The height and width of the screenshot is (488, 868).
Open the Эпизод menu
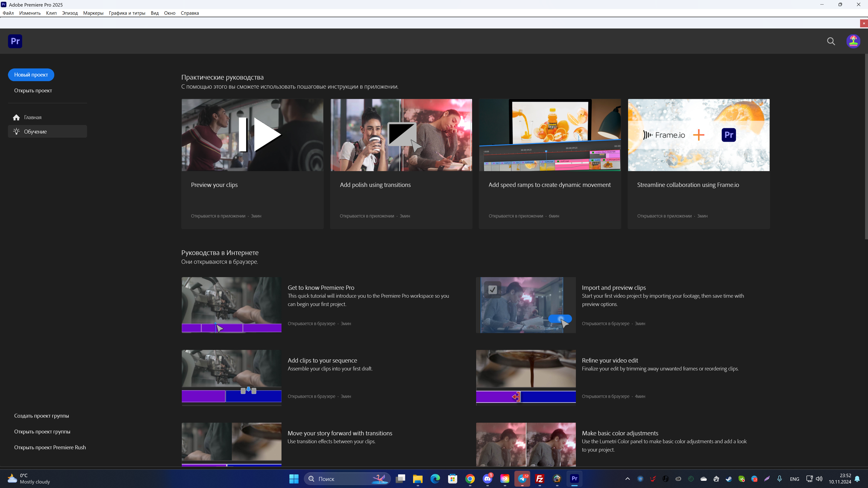tap(70, 13)
